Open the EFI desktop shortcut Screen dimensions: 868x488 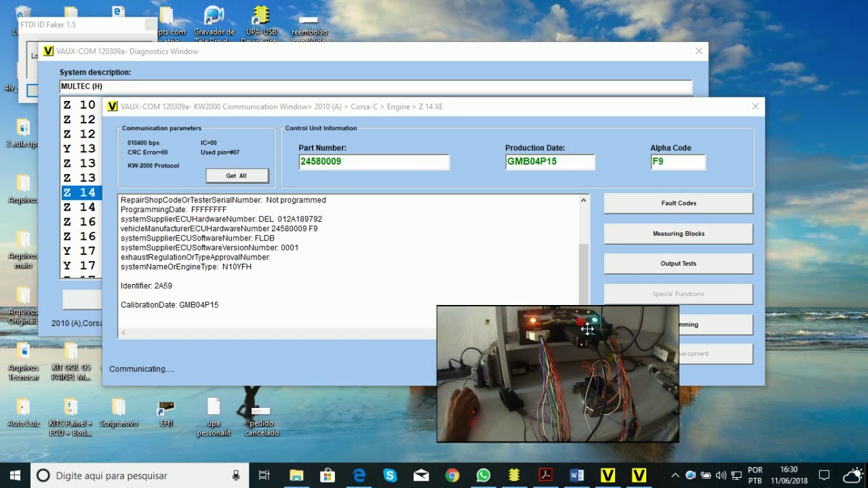point(166,413)
